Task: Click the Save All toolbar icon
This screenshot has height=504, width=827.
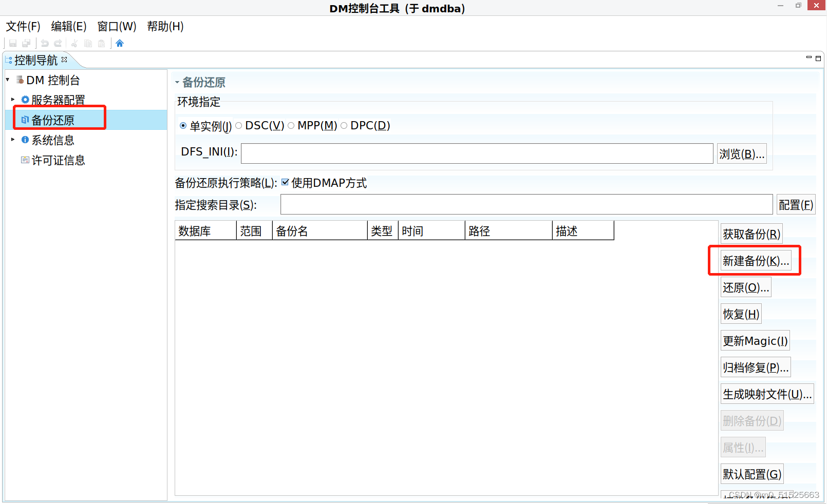Action: [26, 44]
